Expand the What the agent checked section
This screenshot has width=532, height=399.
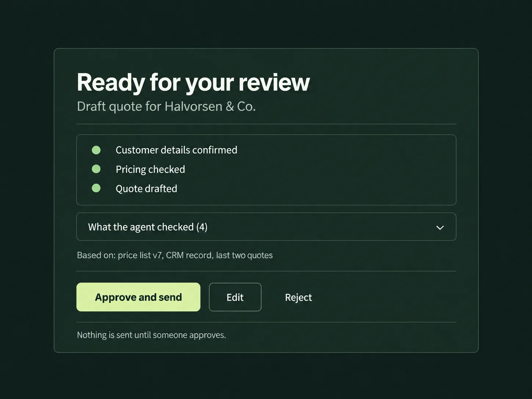[266, 227]
